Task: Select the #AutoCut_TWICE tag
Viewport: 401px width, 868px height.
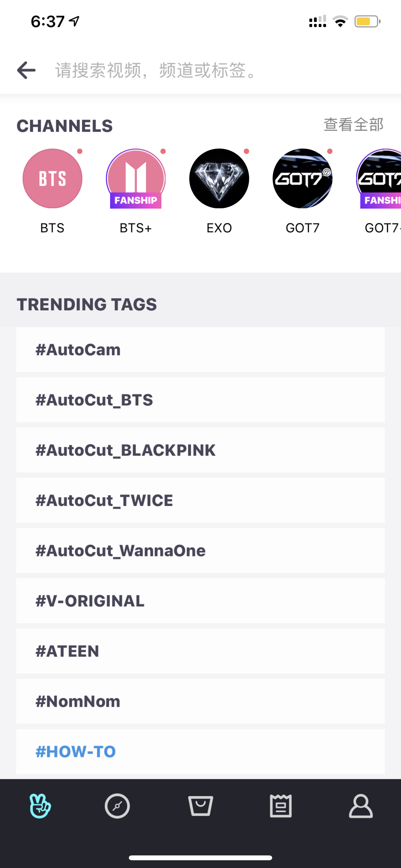Action: [x=200, y=501]
